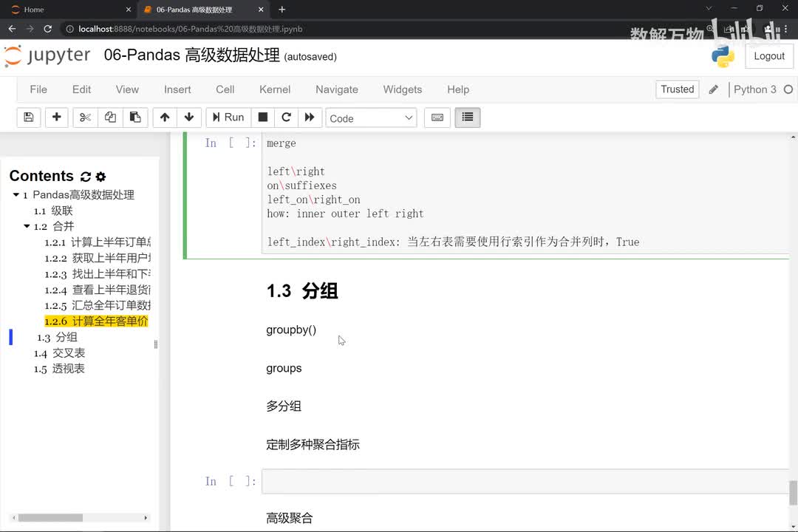Refresh the Contents table icon
This screenshot has width=798, height=532.
86,177
